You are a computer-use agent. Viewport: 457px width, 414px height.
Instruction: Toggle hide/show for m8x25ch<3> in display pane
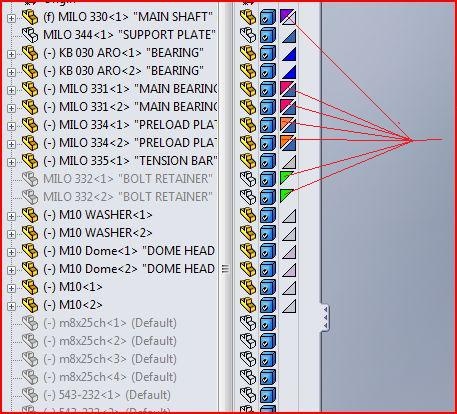point(248,359)
